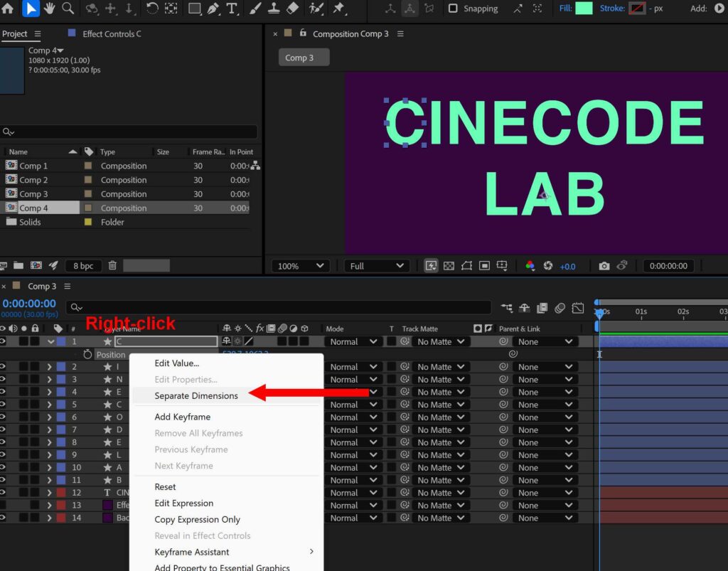The image size is (728, 571).
Task: Expand layer 12 properties
Action: [49, 493]
